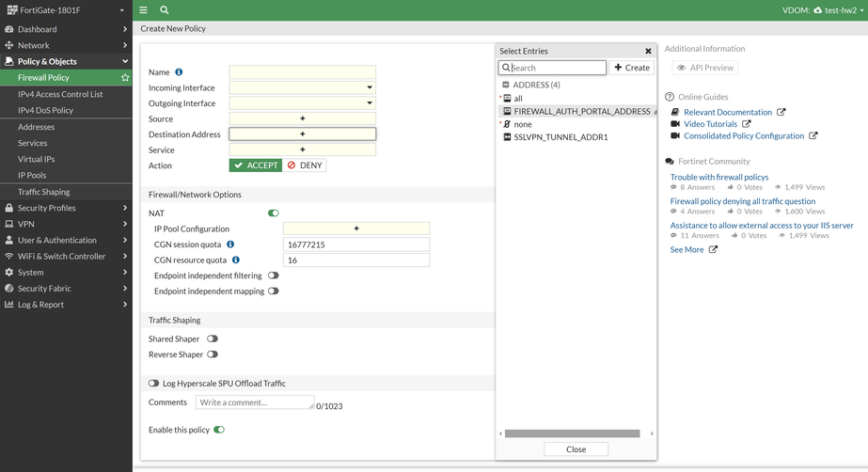Viewport: 868px width, 472px height.
Task: Expand the VPN menu
Action: point(125,224)
